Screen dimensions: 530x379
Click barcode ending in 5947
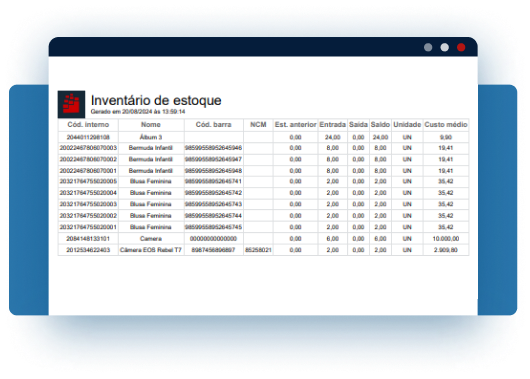(x=214, y=159)
